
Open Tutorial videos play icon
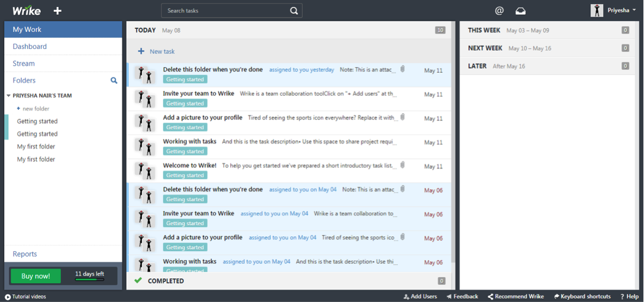click(x=8, y=297)
